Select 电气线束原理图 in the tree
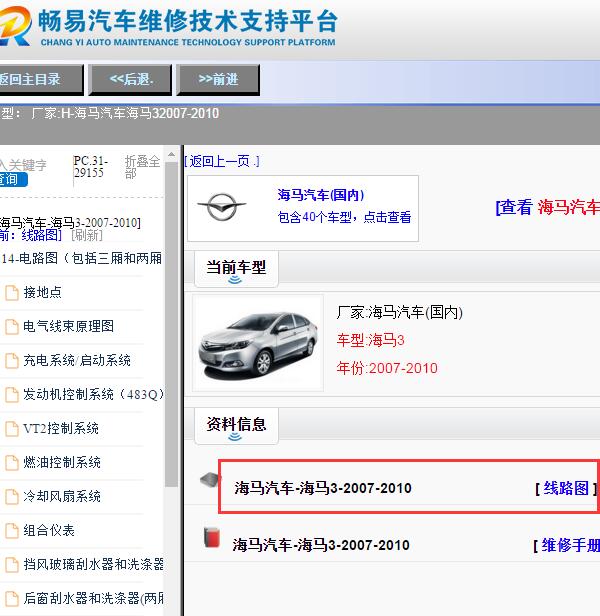 [68, 326]
